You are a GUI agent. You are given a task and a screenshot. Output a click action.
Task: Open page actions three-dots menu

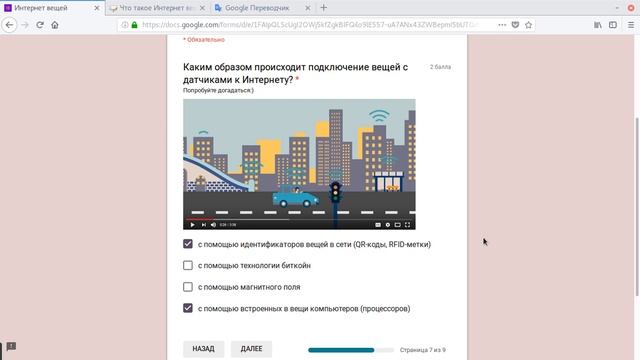tap(502, 25)
